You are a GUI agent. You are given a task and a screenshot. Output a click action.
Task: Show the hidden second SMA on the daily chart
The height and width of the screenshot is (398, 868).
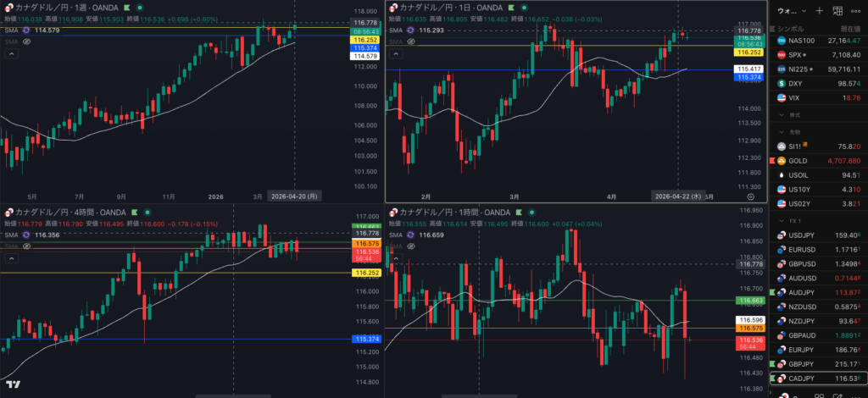[410, 41]
